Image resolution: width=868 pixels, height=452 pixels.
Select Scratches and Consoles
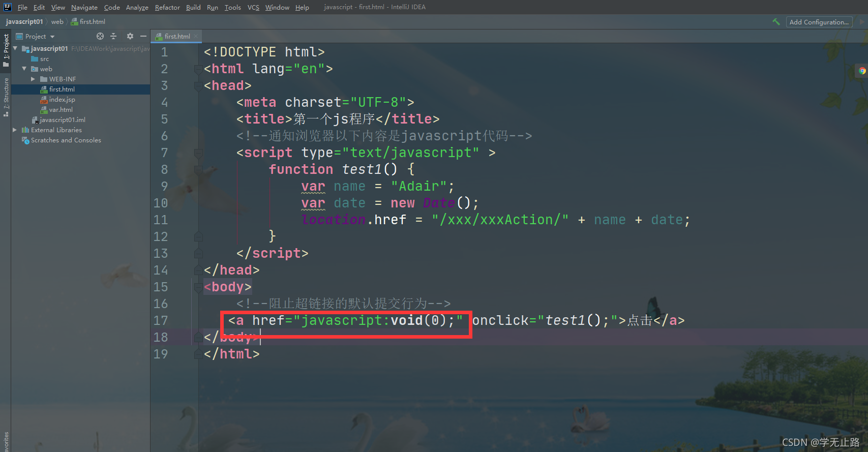click(62, 140)
